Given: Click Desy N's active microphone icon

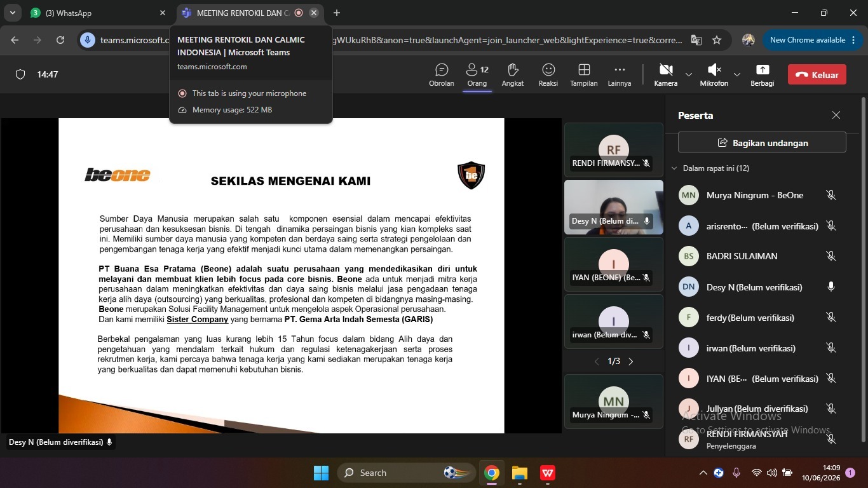Looking at the screenshot, I should click(831, 287).
